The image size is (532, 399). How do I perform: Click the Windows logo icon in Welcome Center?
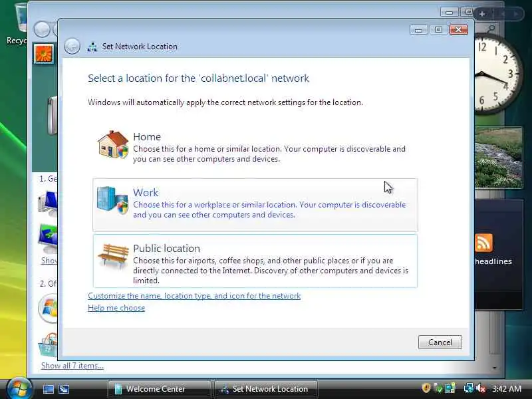tap(48, 309)
